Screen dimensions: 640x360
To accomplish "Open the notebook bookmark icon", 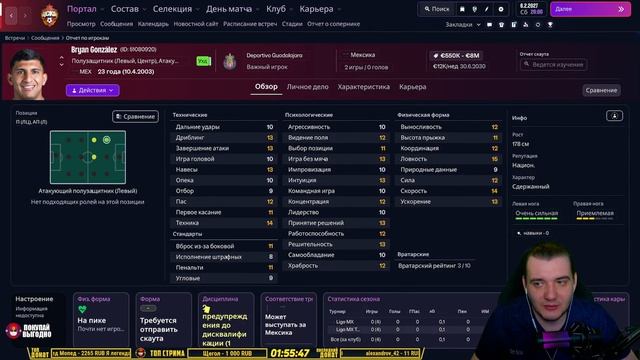I will tap(514, 24).
